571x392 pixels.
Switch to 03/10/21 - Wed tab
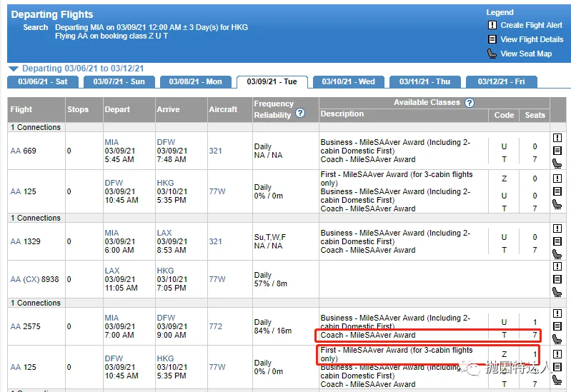[x=349, y=81]
